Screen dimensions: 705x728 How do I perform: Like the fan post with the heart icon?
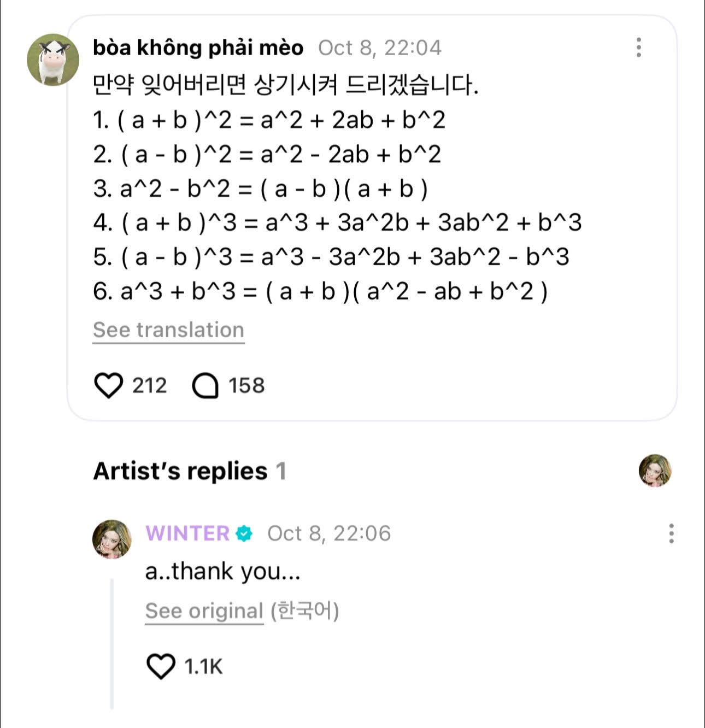(108, 385)
